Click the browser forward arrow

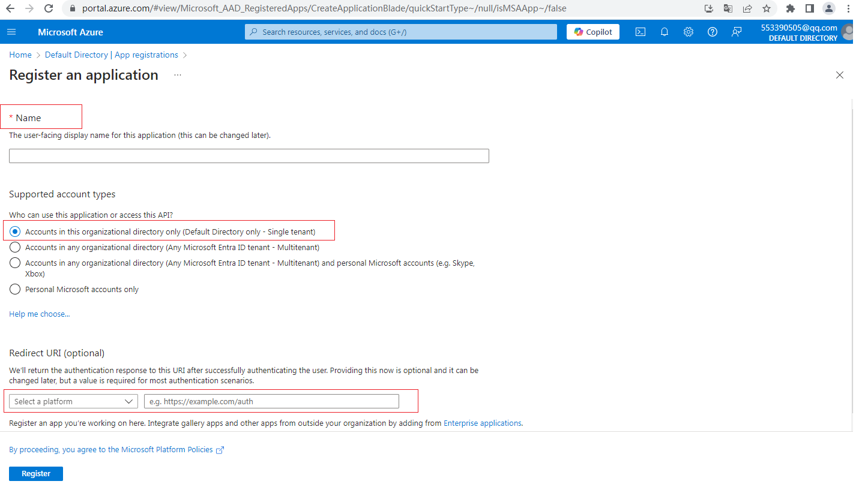(x=29, y=8)
